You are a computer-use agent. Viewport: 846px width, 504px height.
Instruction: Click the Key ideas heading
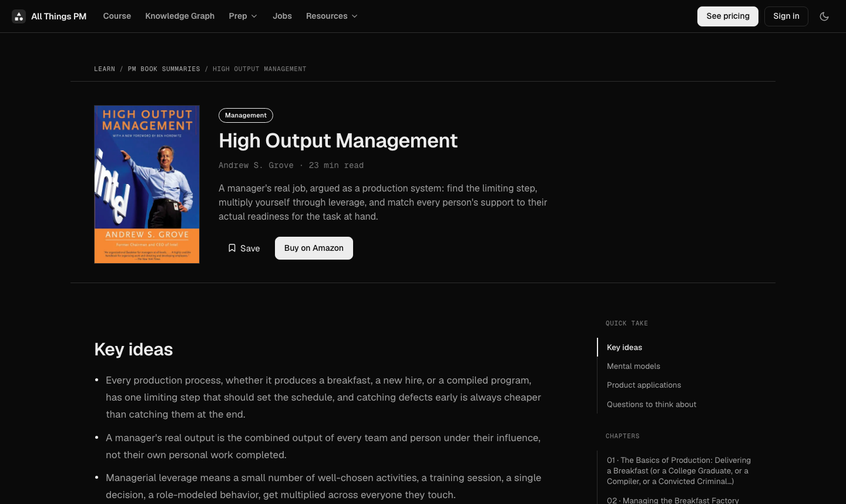pos(133,350)
